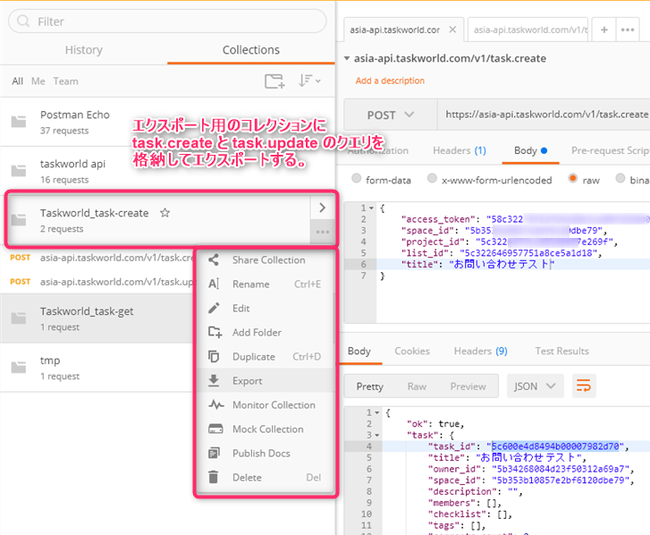Switch response view to Raw
The height and width of the screenshot is (535, 650).
coord(417,386)
